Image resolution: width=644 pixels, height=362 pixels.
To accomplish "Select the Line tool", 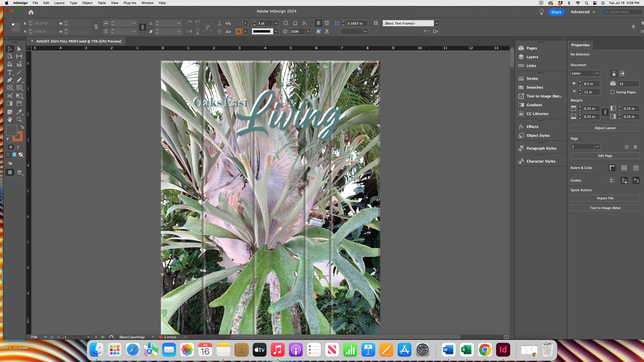I will tap(19, 72).
